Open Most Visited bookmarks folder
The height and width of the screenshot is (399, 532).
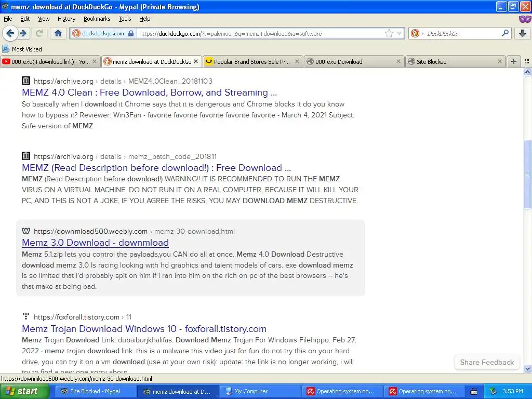click(22, 49)
